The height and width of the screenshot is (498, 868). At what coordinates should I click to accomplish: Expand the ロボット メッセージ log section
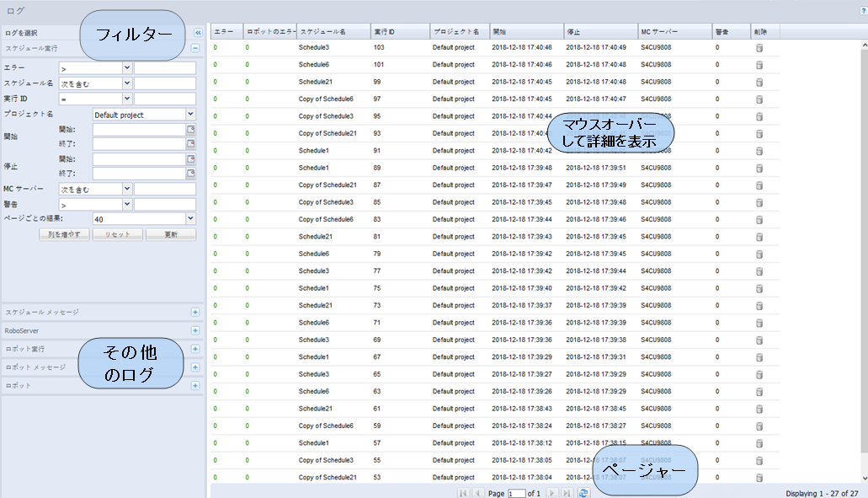click(195, 367)
